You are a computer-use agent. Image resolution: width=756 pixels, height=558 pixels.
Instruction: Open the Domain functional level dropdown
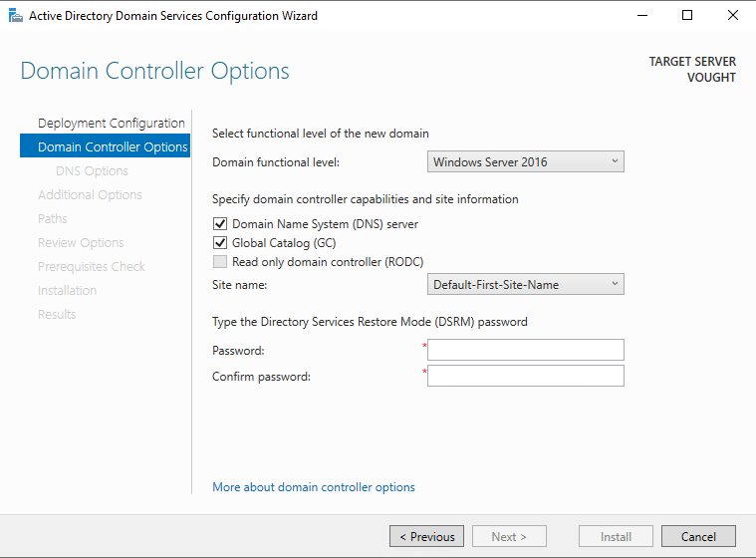(526, 161)
